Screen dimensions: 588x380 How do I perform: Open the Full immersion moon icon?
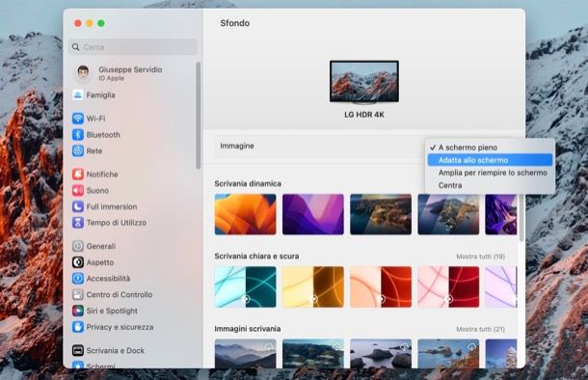pos(78,206)
